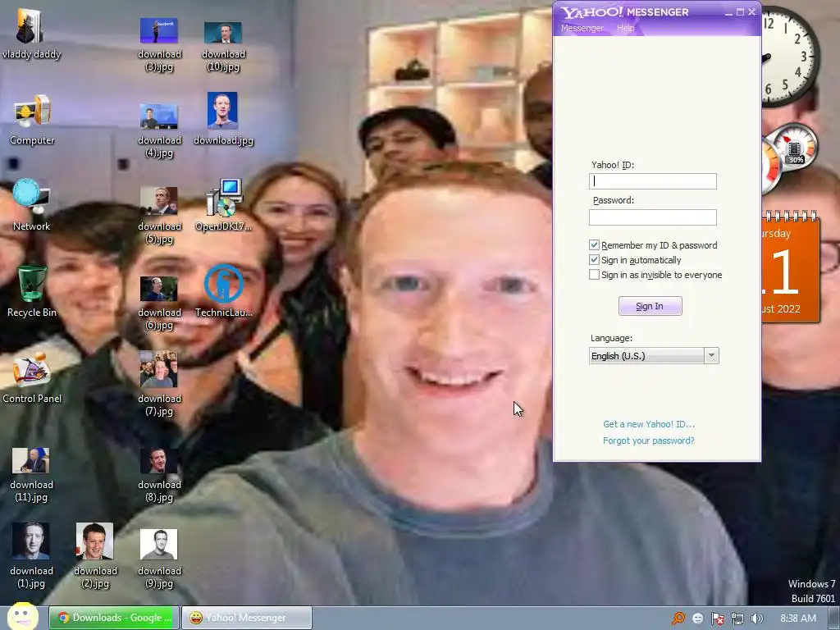
Task: Open the Help menu
Action: pos(625,28)
